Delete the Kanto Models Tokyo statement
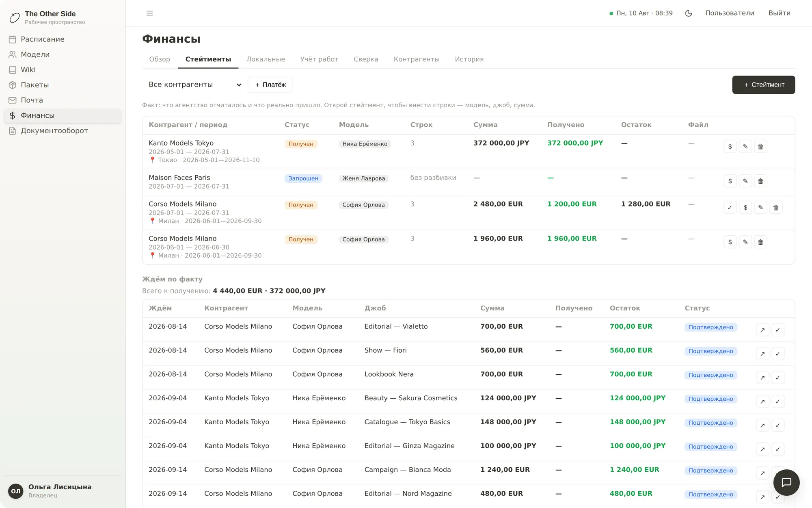The width and height of the screenshot is (812, 508). tap(760, 147)
